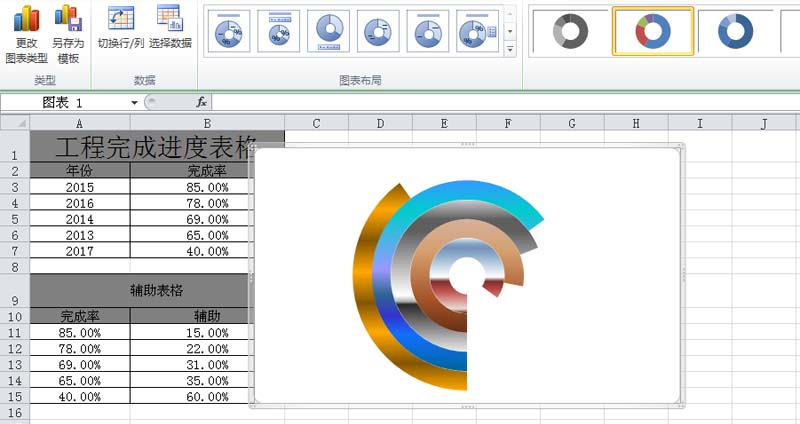Click title cell 工程完成进度表格
This screenshot has width=800, height=424.
pyautogui.click(x=157, y=146)
